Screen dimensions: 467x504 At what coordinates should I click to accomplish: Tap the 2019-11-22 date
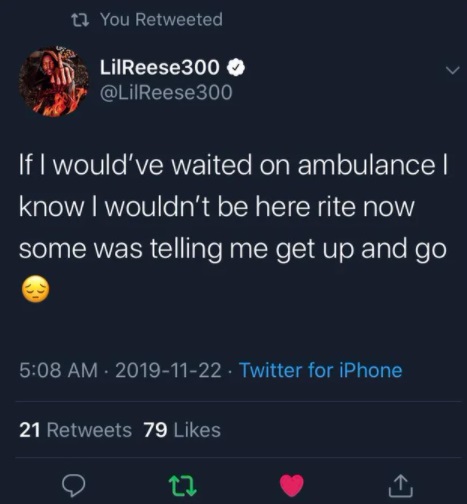pyautogui.click(x=168, y=370)
